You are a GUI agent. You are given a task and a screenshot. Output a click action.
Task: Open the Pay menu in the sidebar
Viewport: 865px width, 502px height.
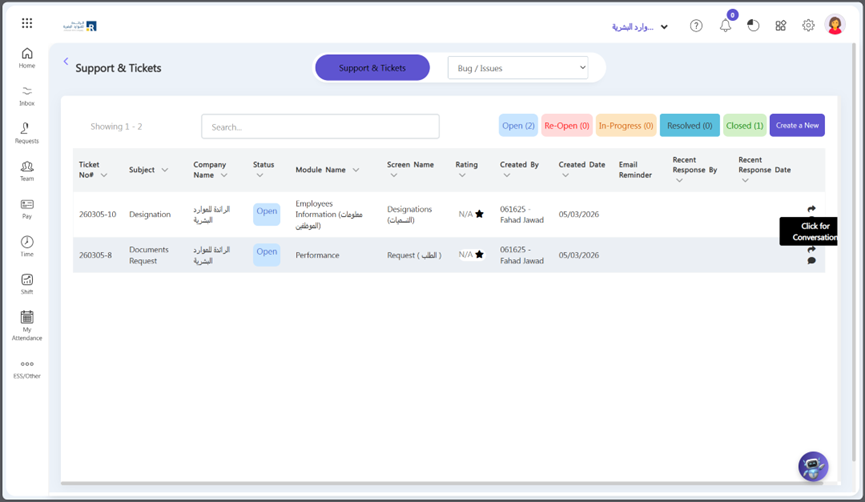27,208
